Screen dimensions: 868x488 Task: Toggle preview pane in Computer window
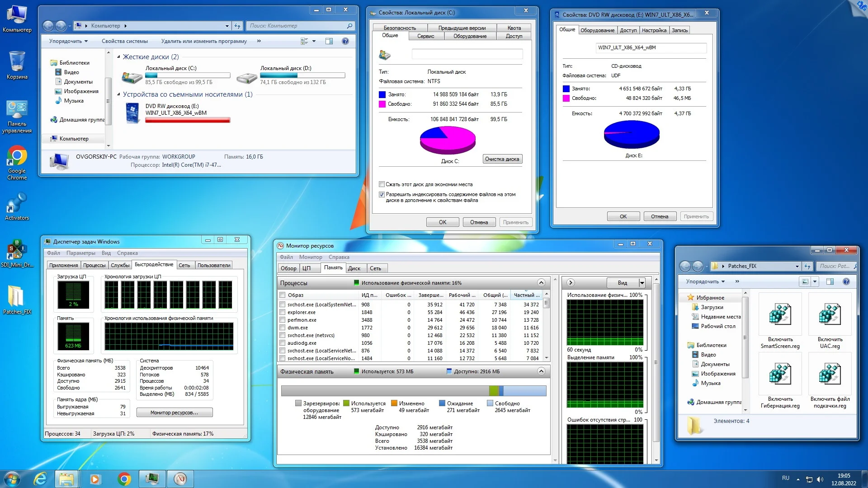click(329, 41)
